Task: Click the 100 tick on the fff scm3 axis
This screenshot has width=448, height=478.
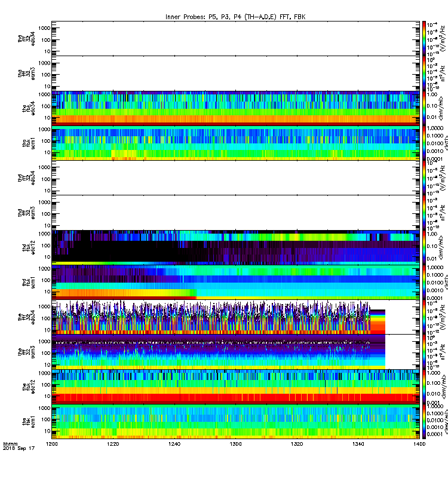Action: pyautogui.click(x=46, y=353)
